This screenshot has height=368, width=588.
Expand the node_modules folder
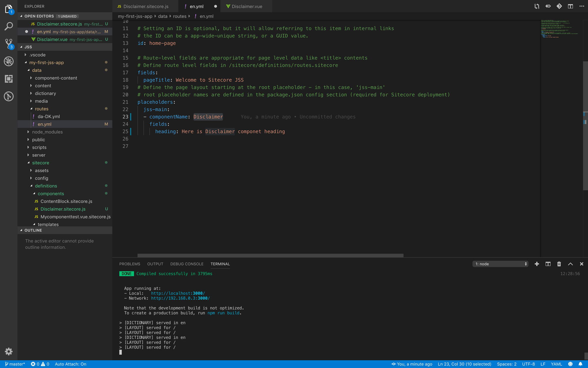click(x=65, y=132)
